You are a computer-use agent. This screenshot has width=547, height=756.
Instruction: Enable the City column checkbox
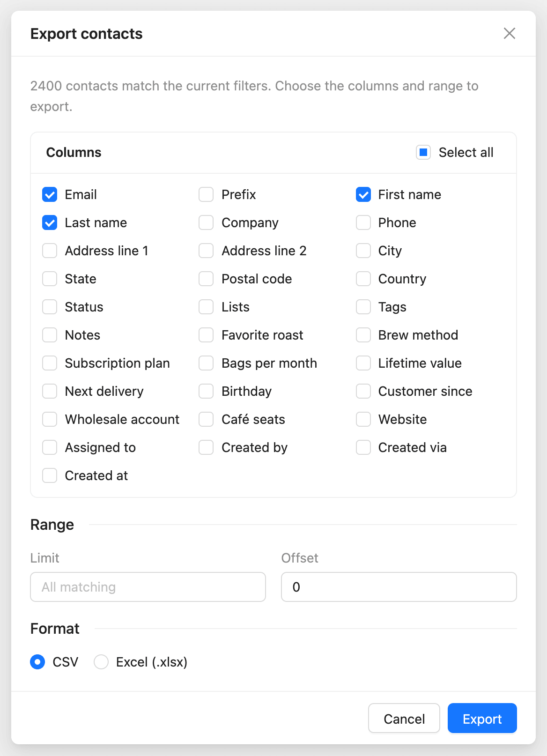click(x=363, y=251)
